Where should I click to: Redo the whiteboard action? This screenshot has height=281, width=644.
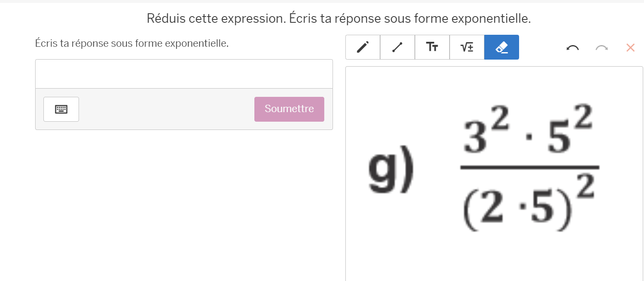pos(601,48)
